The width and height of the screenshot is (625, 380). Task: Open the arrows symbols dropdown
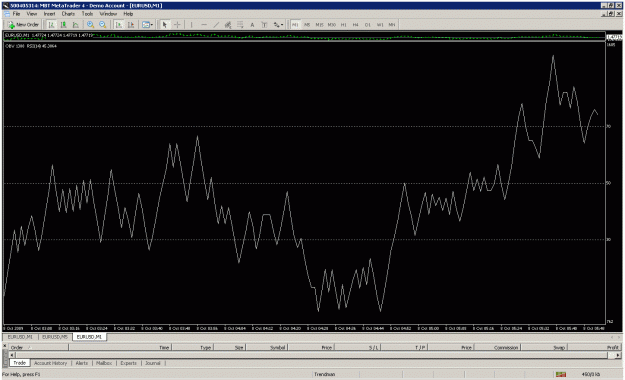click(x=278, y=25)
